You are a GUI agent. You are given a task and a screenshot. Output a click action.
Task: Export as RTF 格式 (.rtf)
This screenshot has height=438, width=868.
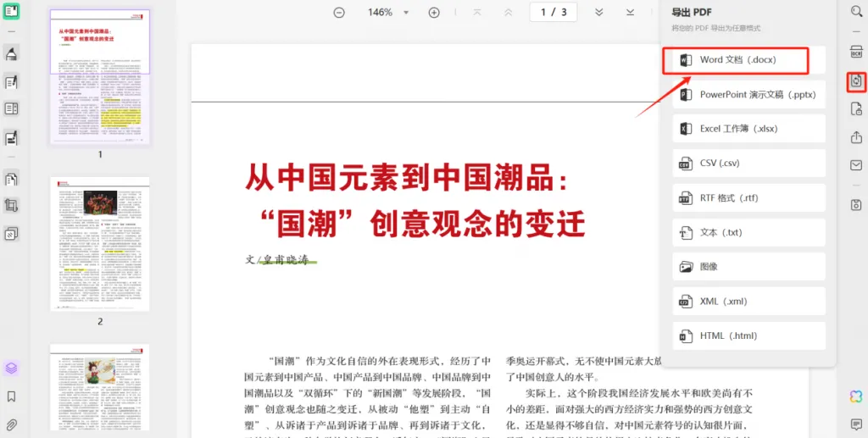point(748,198)
